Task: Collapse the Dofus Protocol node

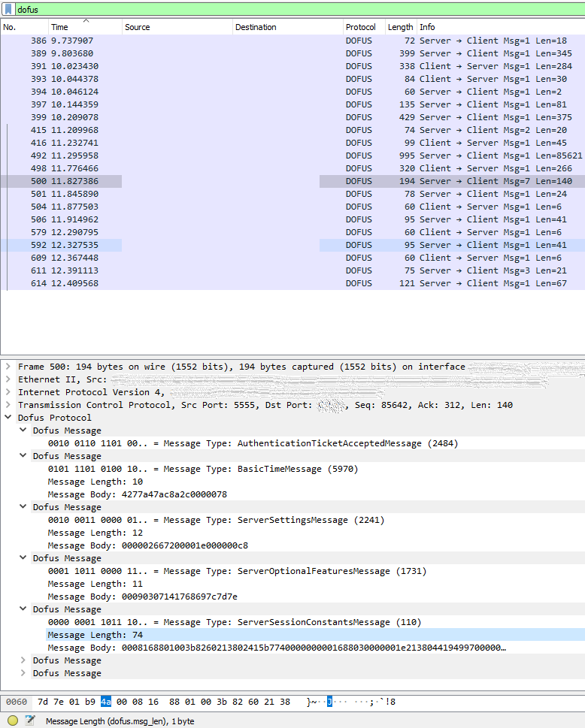Action: [8, 418]
